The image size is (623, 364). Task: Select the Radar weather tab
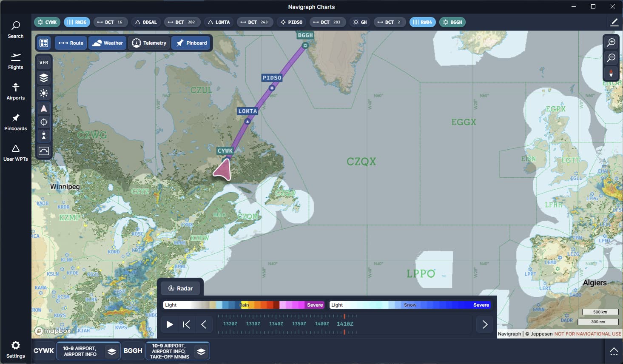(x=181, y=288)
